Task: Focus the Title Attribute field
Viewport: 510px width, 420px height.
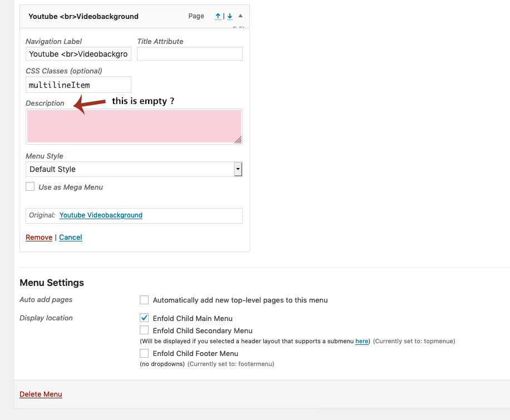Action: point(190,54)
